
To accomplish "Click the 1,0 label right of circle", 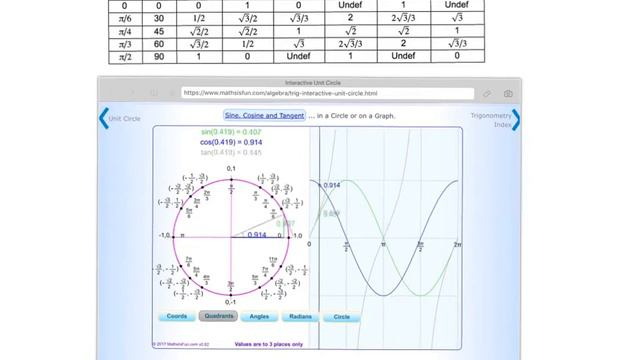I will [298, 236].
